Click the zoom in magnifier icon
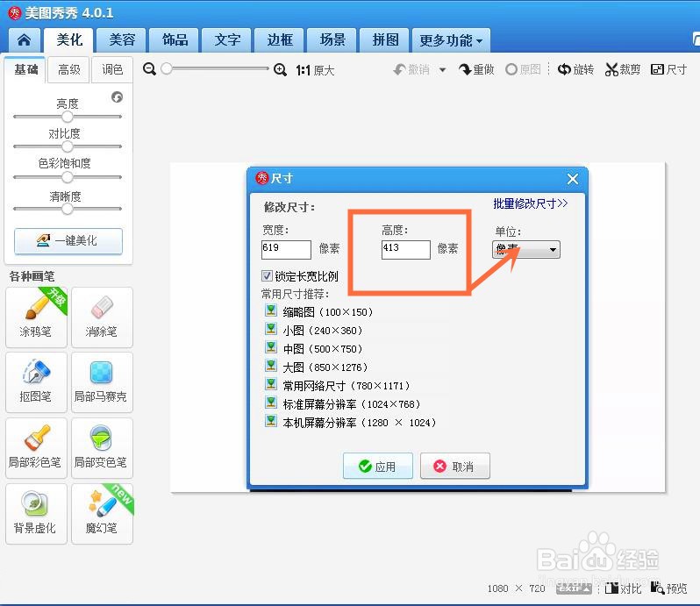Viewport: 700px width, 606px height. 280,69
